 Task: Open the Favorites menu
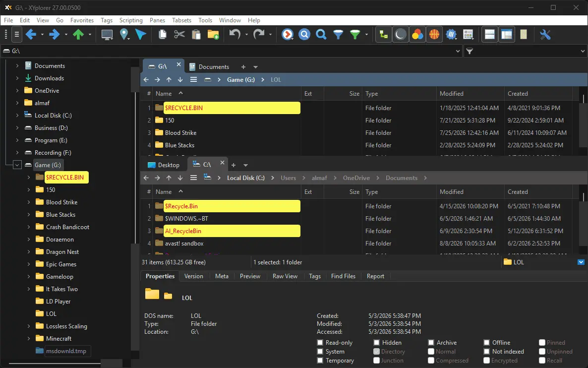(82, 20)
